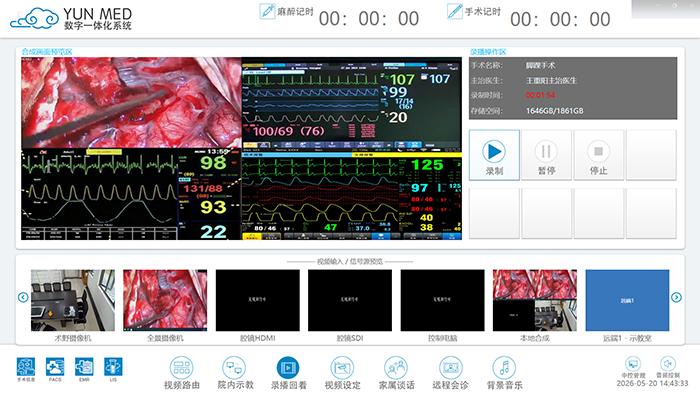The width and height of the screenshot is (700, 394).
Task: Click the bottom-left vitals monitor pane
Action: 131,194
